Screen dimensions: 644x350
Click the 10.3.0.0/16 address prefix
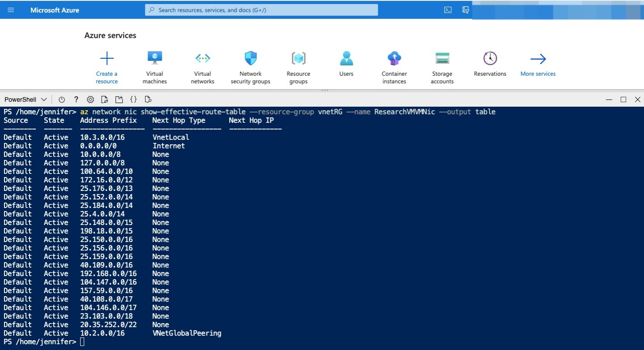(x=102, y=137)
